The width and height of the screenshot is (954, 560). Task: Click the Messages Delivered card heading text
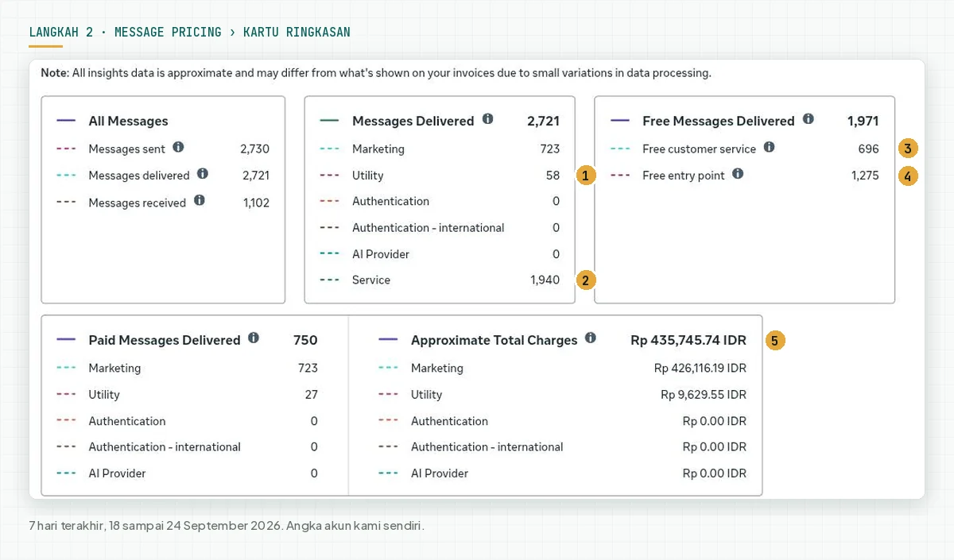point(413,121)
